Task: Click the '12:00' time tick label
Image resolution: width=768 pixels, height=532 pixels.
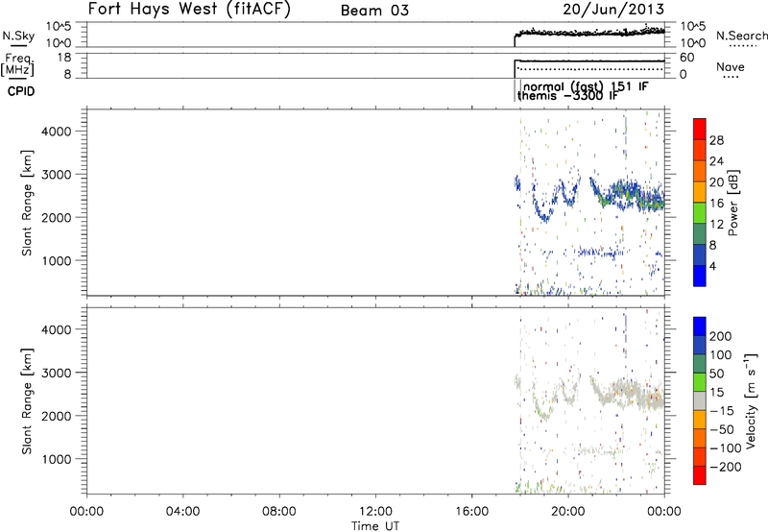Action: (x=375, y=512)
